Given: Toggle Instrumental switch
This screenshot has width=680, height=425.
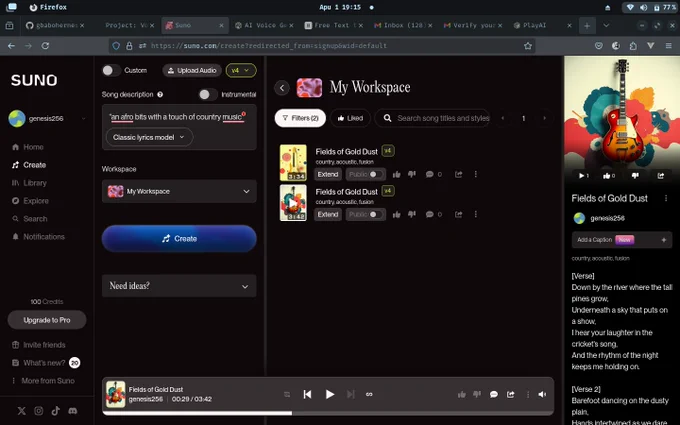Looking at the screenshot, I should click(208, 95).
